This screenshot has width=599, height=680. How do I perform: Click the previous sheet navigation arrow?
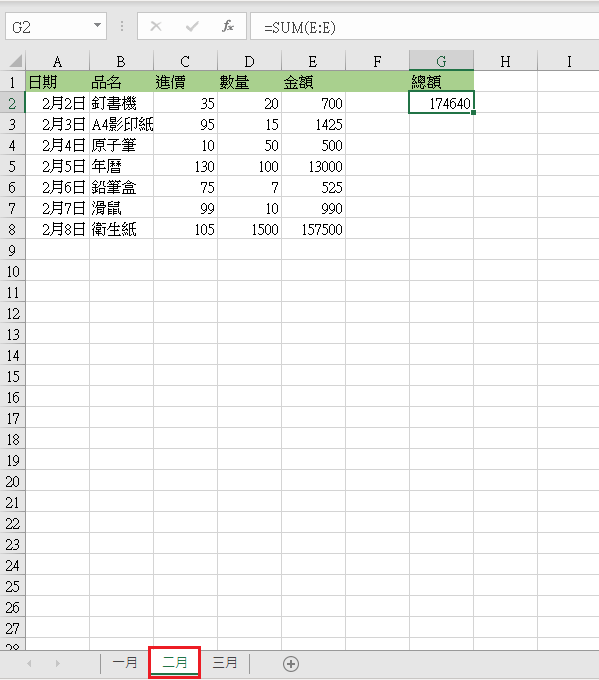point(29,664)
